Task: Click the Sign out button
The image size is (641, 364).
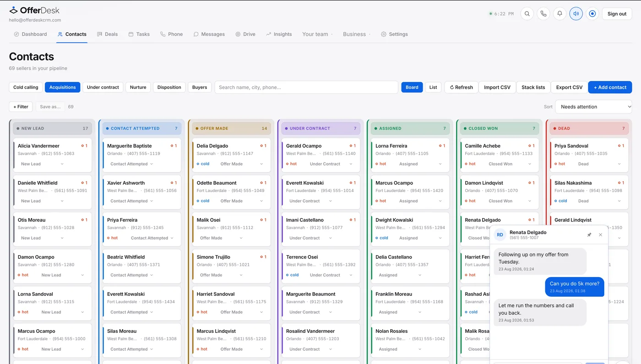Action: click(x=617, y=14)
